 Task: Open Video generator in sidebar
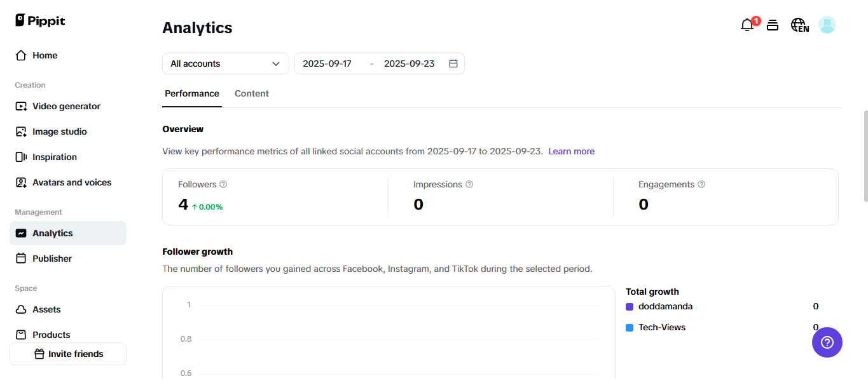point(66,106)
